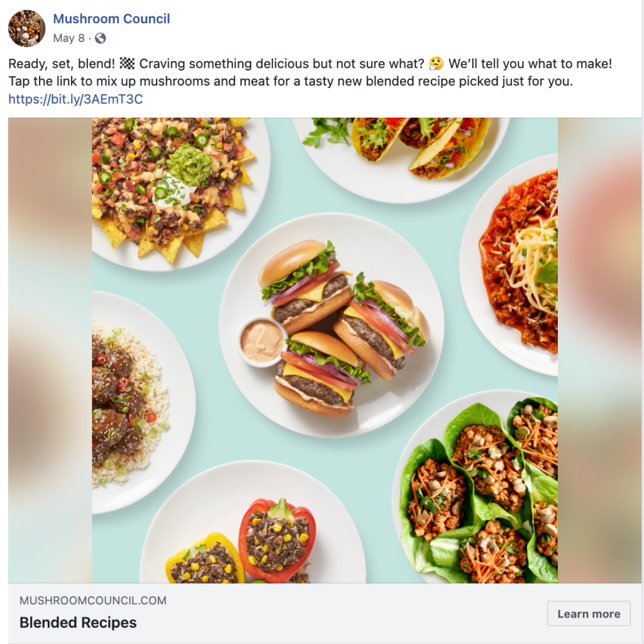Click the thinking face emoji in caption
The image size is (644, 644).
tap(435, 64)
